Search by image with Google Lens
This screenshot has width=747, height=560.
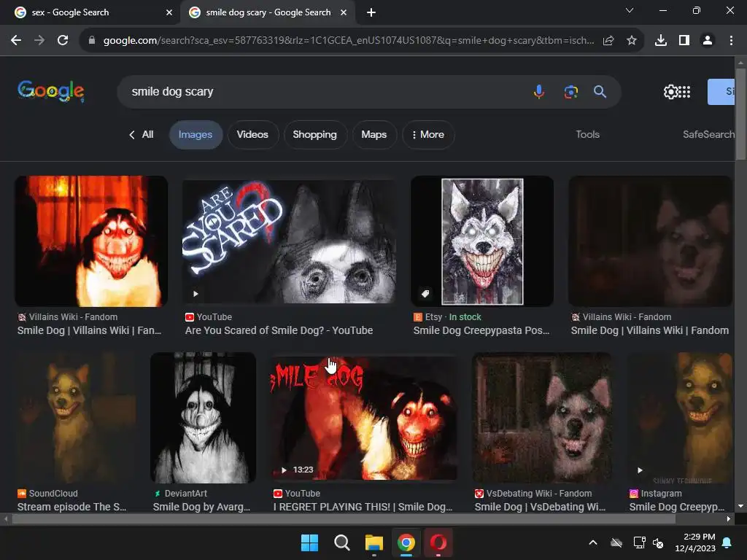pyautogui.click(x=570, y=91)
